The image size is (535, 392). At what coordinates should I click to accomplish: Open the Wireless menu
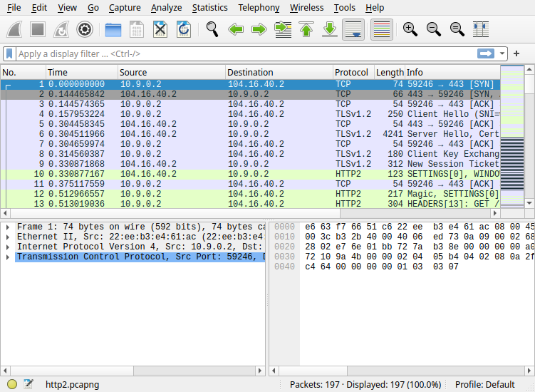click(x=307, y=8)
